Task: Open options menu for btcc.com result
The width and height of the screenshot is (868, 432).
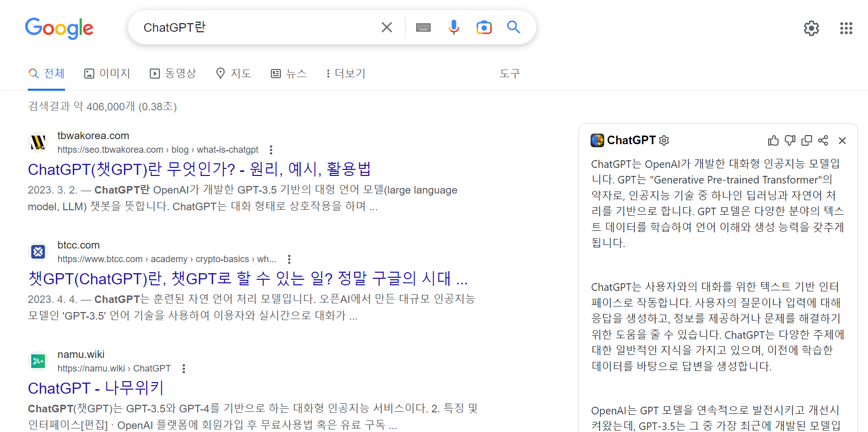Action: (x=289, y=259)
